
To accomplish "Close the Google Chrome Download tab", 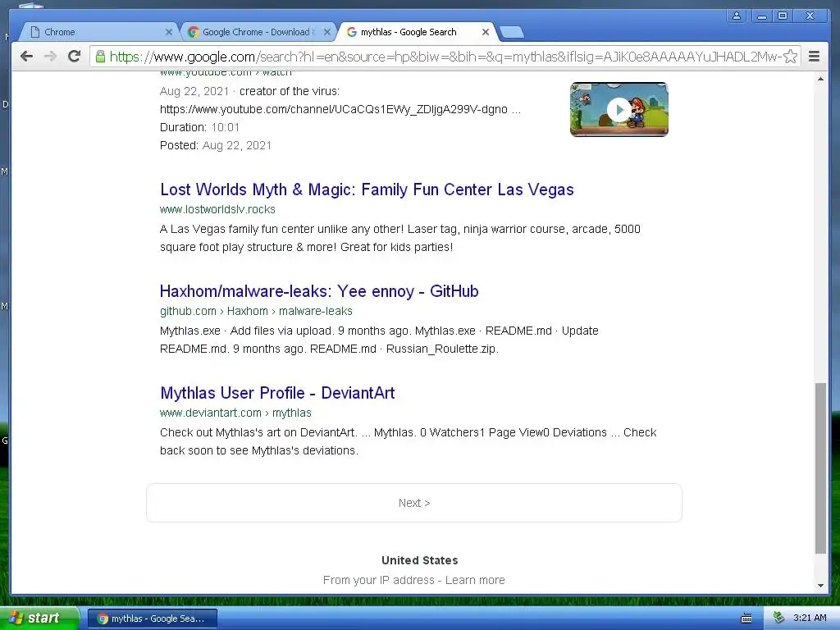I will (x=327, y=32).
